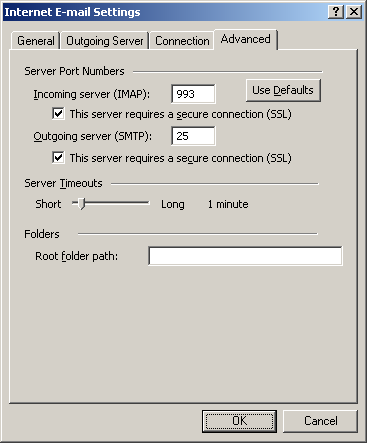Click the Use Defaults button
This screenshot has height=443, width=367.
pyautogui.click(x=283, y=90)
